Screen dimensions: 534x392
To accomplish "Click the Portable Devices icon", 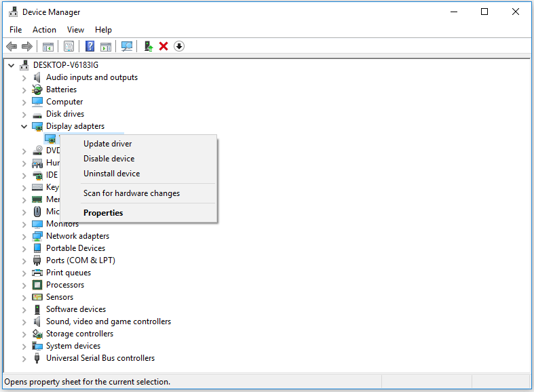I will (x=37, y=248).
